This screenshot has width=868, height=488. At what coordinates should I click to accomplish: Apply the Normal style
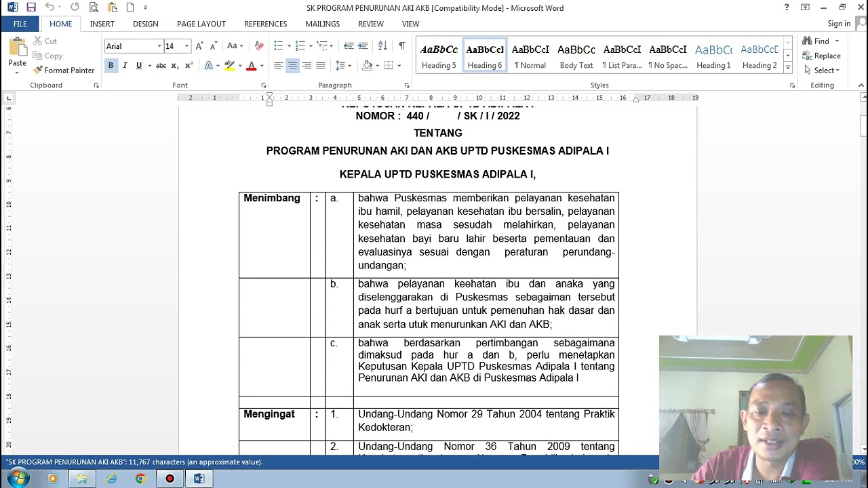[530, 56]
